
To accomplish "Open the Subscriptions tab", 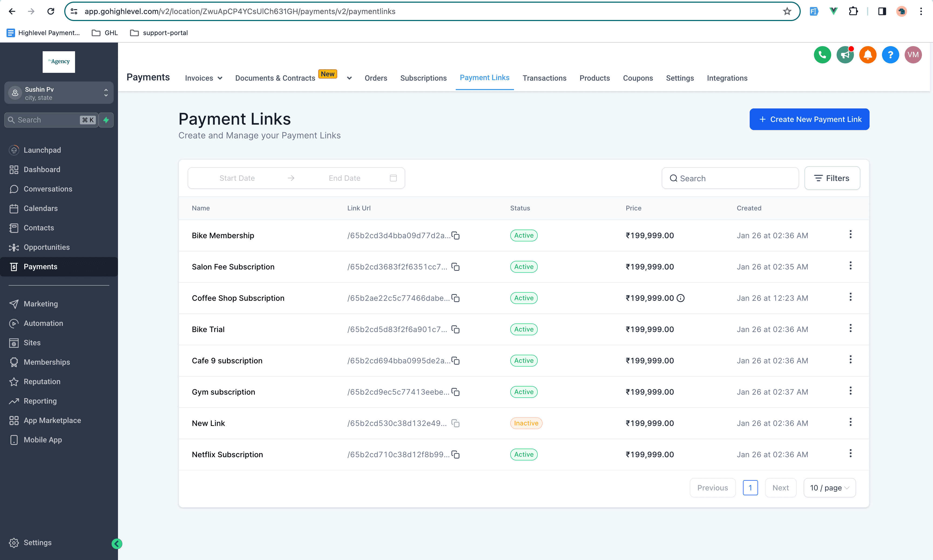I will [423, 78].
